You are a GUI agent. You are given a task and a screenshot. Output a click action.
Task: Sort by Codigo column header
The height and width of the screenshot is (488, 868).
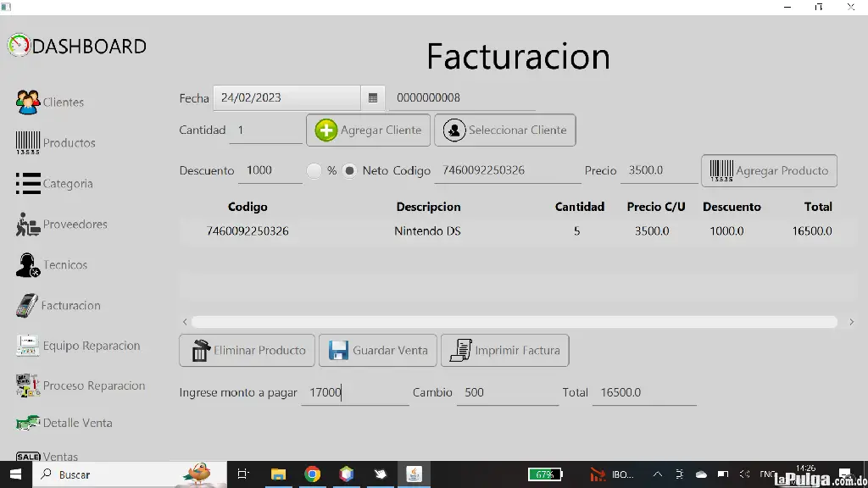248,207
